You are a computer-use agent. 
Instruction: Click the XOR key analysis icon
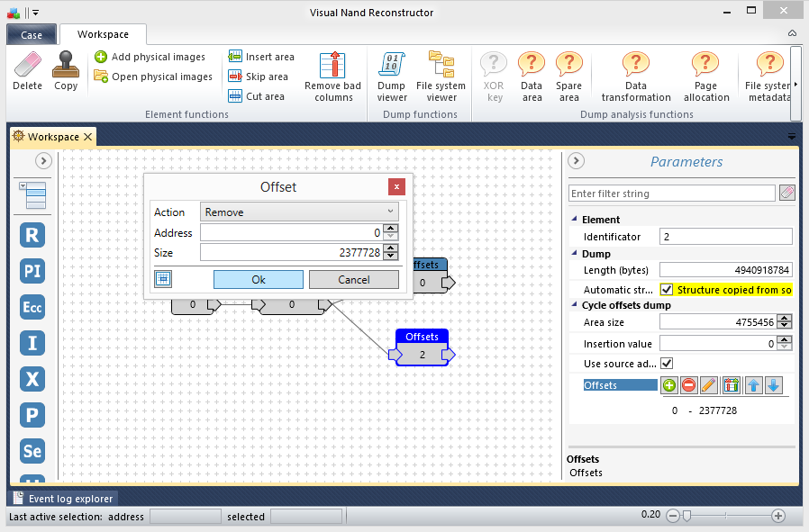[494, 65]
